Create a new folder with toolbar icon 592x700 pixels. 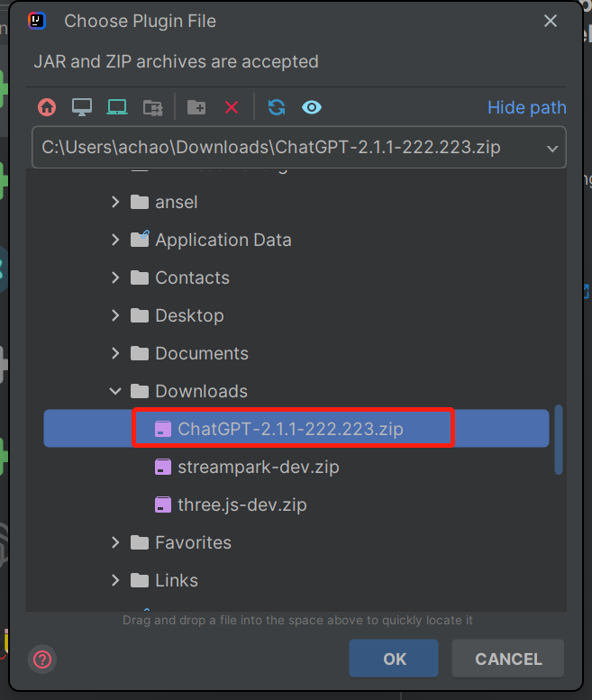pyautogui.click(x=196, y=107)
